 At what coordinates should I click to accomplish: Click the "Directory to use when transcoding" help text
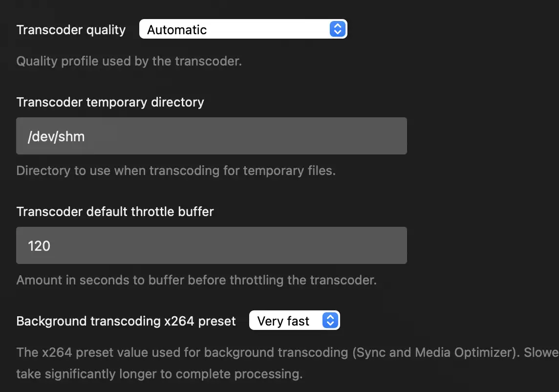[x=176, y=171]
